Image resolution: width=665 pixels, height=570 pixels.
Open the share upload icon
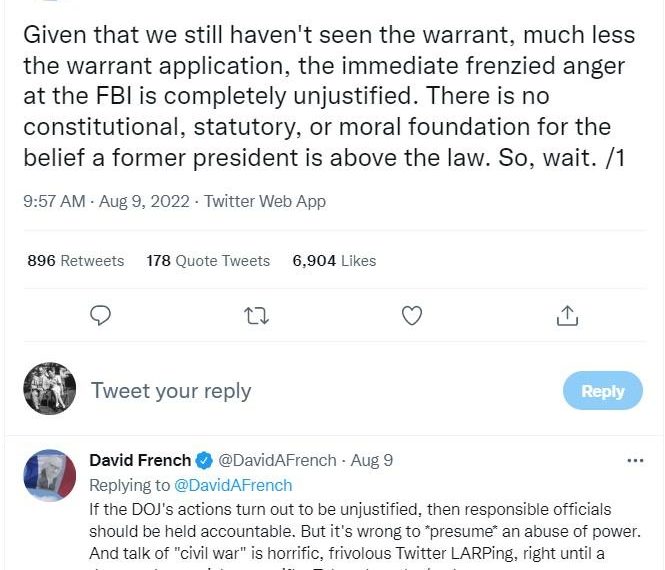pos(567,316)
